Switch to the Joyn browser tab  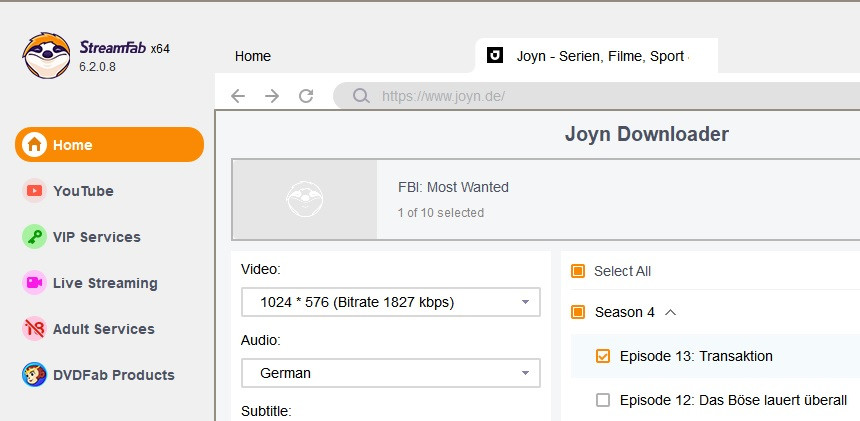coord(596,56)
